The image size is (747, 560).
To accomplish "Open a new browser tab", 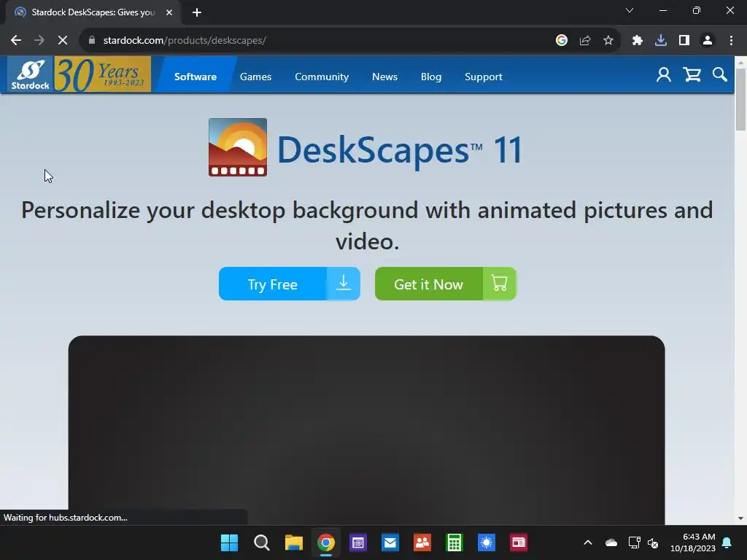I will [197, 12].
